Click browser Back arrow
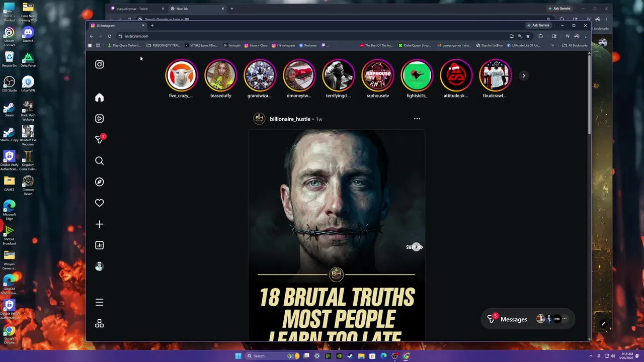The image size is (644, 362). (x=91, y=36)
